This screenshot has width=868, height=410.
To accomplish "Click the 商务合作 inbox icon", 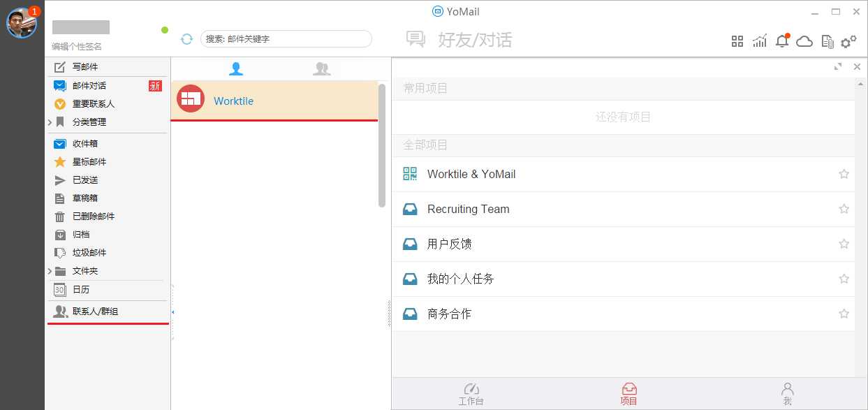I will click(x=410, y=314).
